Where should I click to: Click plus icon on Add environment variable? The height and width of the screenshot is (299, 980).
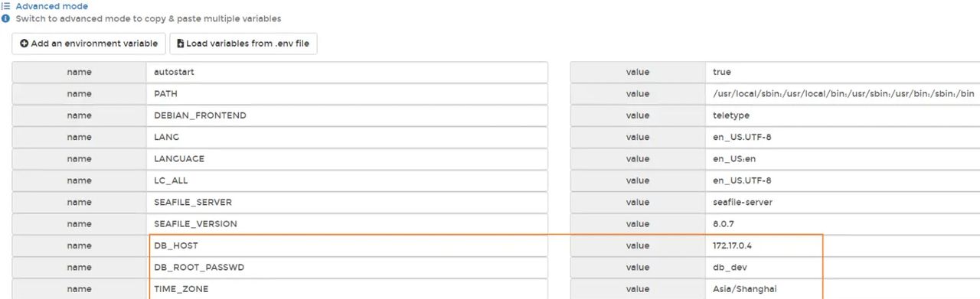[x=24, y=44]
